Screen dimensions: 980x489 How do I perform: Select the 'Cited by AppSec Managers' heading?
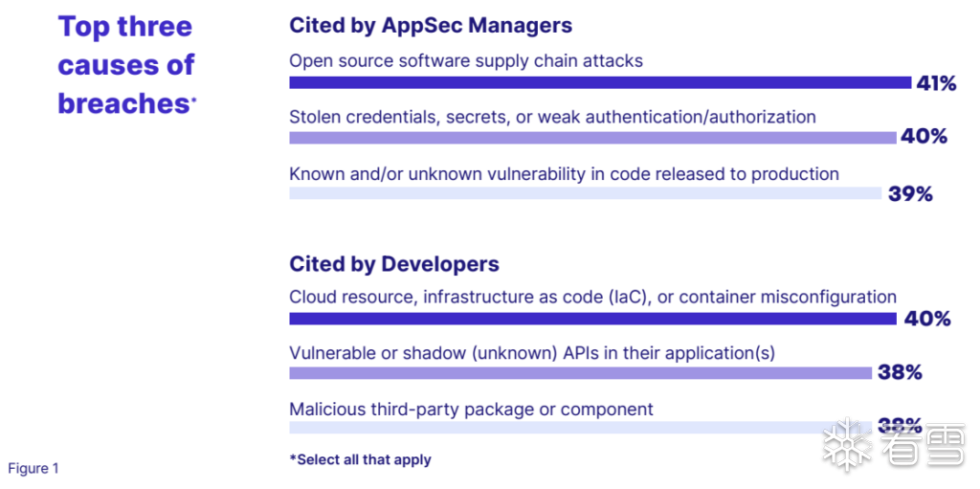431,26
